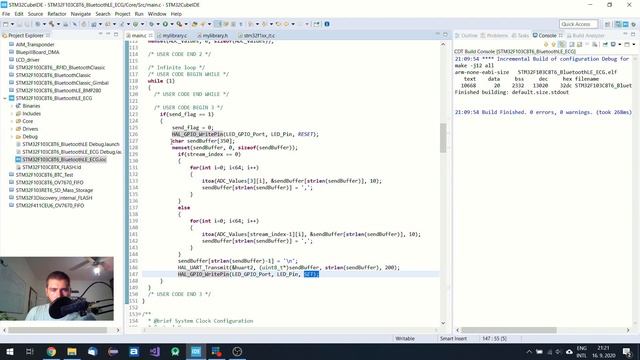Open the Project menu
The width and height of the screenshot is (640, 360).
(122, 14)
